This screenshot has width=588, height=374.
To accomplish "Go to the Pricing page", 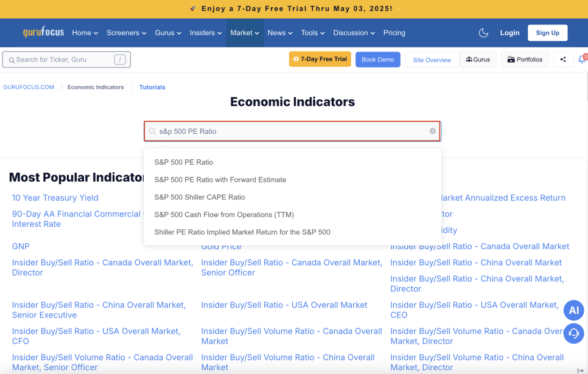I will 394,33.
